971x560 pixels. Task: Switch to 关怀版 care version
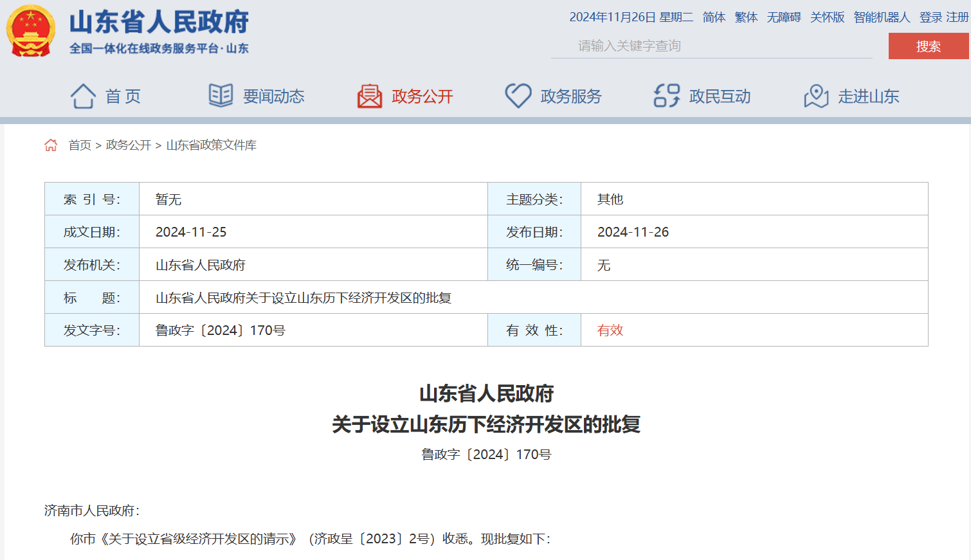[827, 17]
